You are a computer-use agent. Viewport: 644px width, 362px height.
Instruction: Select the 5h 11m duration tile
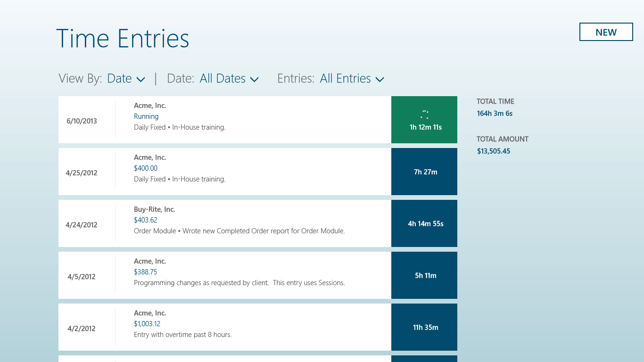[424, 275]
